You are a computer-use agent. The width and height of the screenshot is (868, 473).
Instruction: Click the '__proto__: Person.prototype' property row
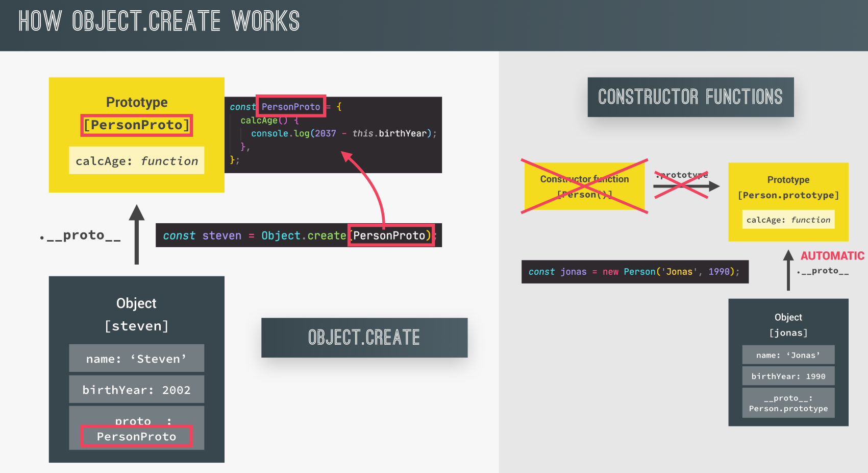[x=788, y=403]
